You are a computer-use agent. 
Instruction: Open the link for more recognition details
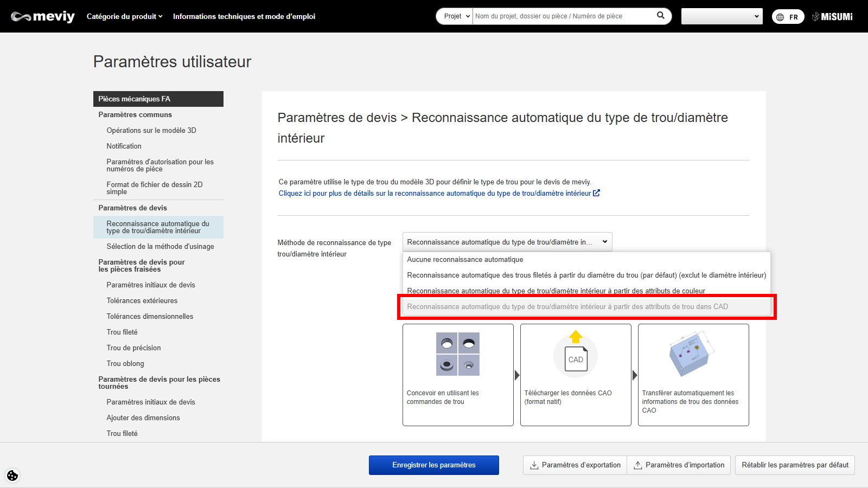pos(438,194)
